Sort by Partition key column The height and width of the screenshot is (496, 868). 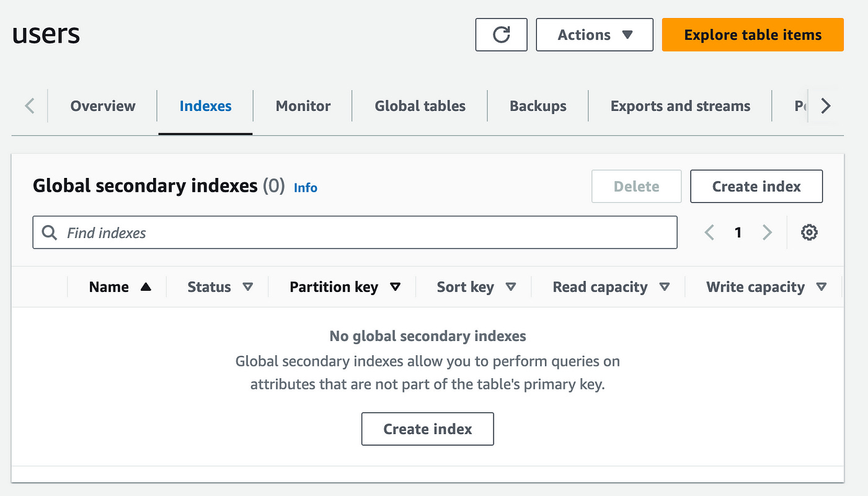tap(395, 287)
